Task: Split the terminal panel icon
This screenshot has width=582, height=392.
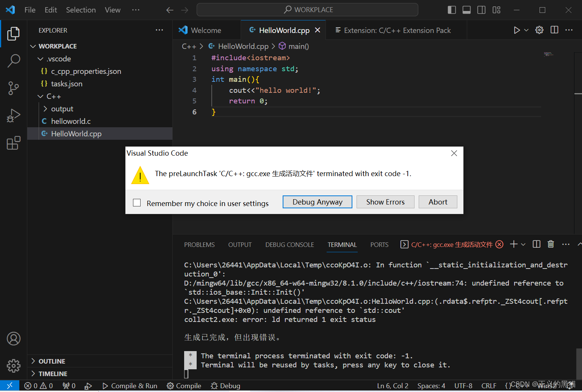Action: pos(536,244)
